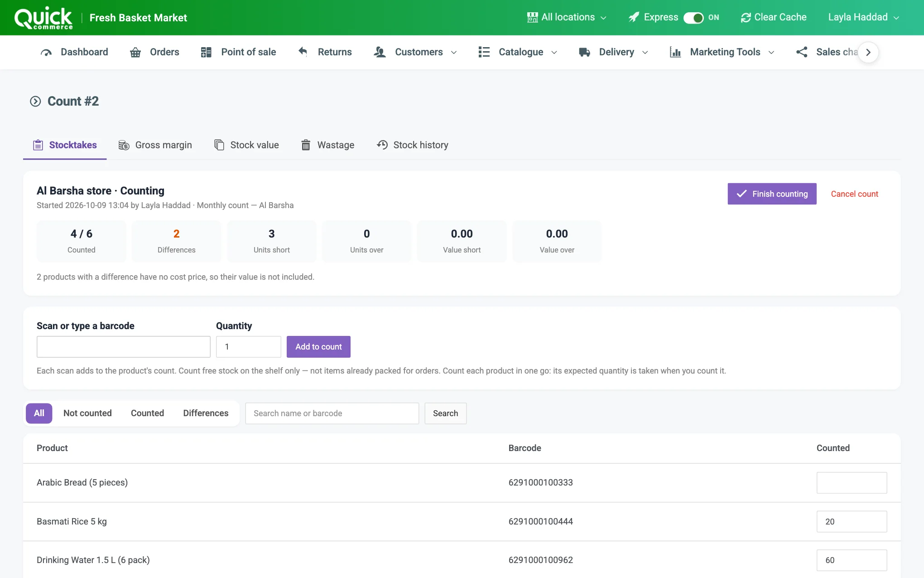924x578 pixels.
Task: Toggle the Express switch off
Action: (693, 18)
